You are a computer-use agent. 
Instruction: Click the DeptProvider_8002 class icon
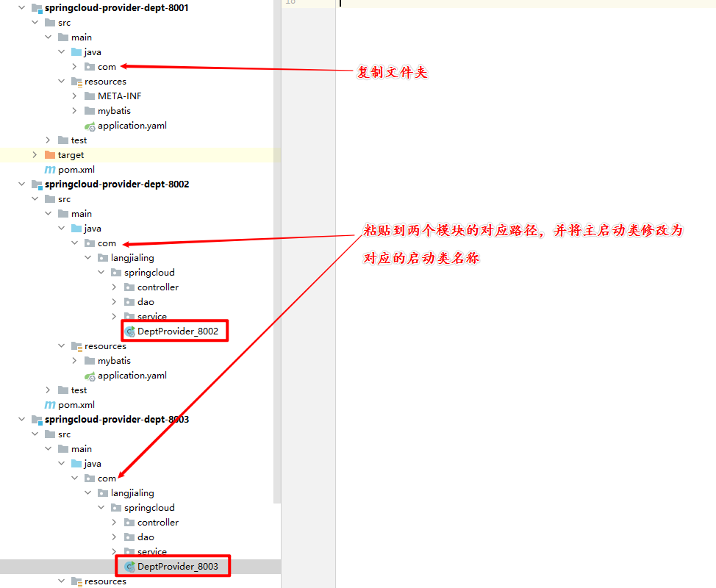pyautogui.click(x=129, y=331)
